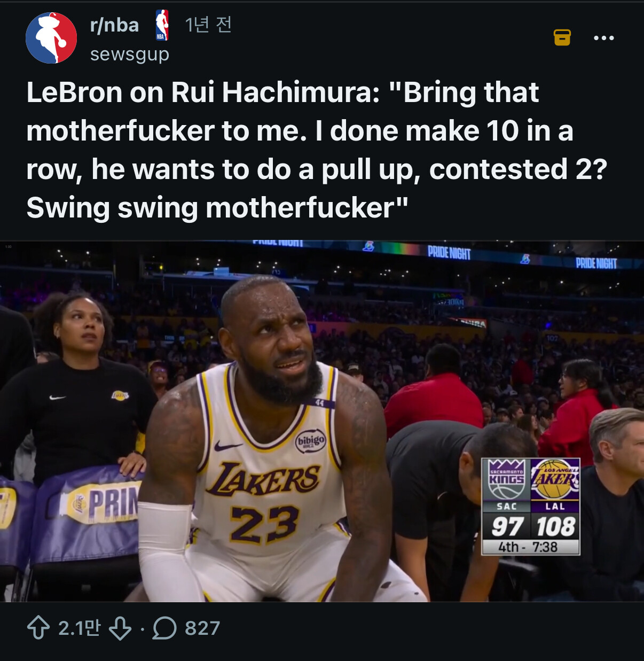
Task: Open the r/nba subreddit avatar
Action: coord(51,38)
